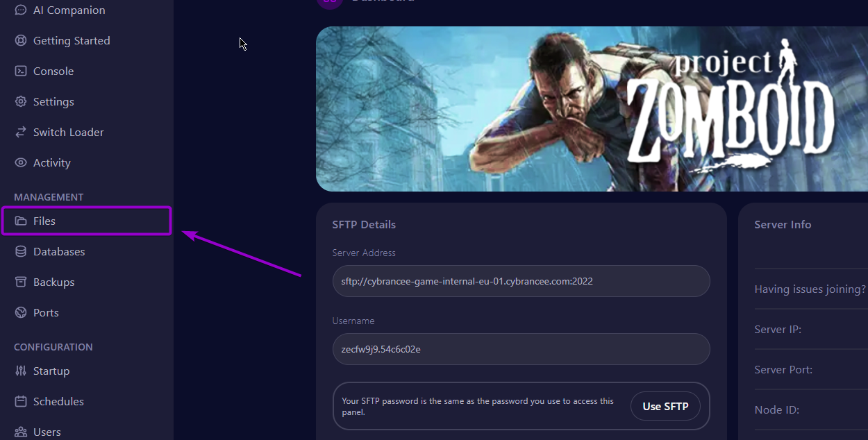Click the Databases cylinder icon

[21, 252]
